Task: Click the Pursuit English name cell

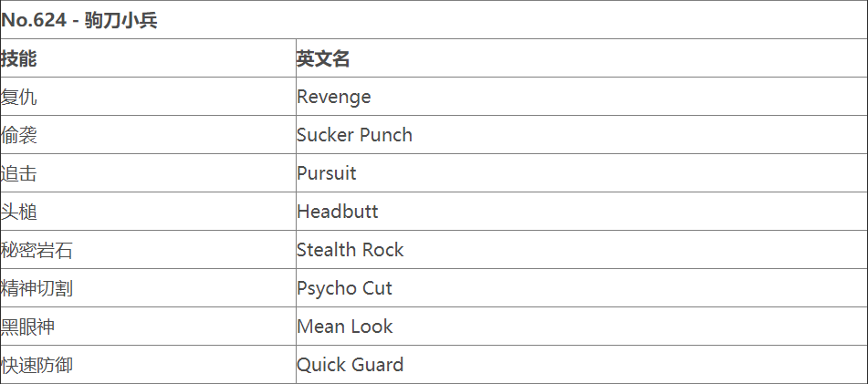Action: tap(326, 173)
